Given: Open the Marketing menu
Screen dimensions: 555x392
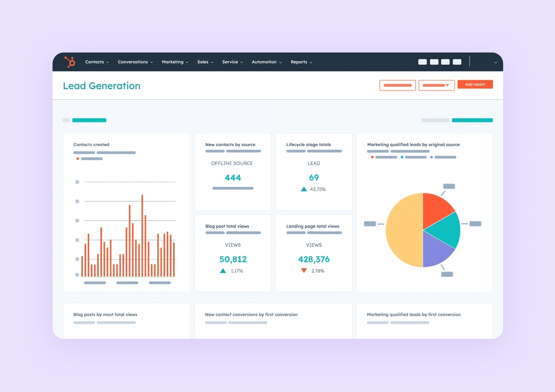Looking at the screenshot, I should pyautogui.click(x=175, y=62).
